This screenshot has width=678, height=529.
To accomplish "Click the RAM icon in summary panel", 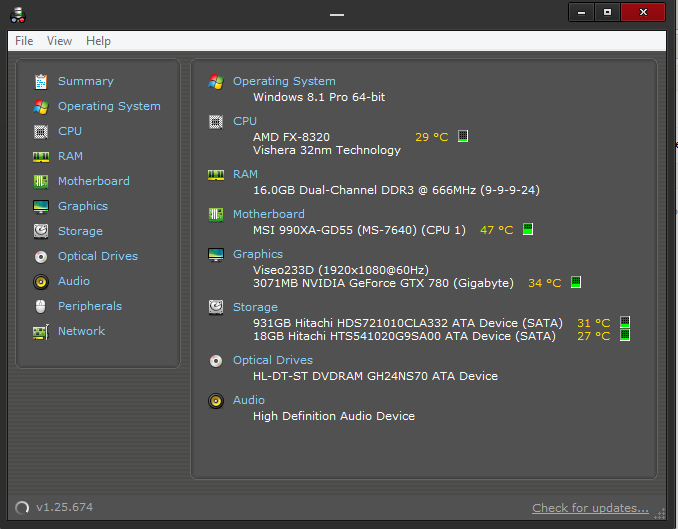I will click(x=216, y=175).
